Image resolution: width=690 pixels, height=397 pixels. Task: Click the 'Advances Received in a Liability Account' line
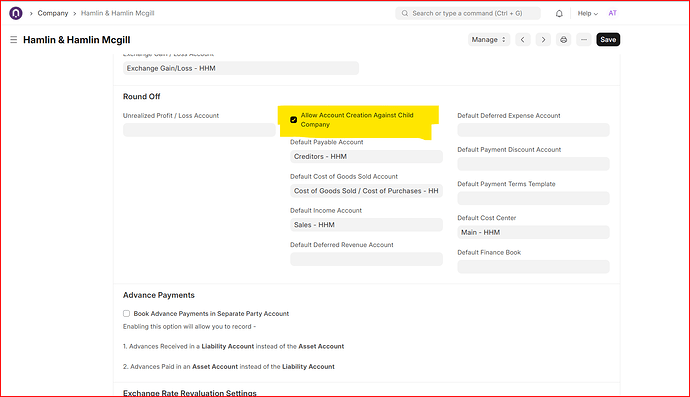[233, 346]
